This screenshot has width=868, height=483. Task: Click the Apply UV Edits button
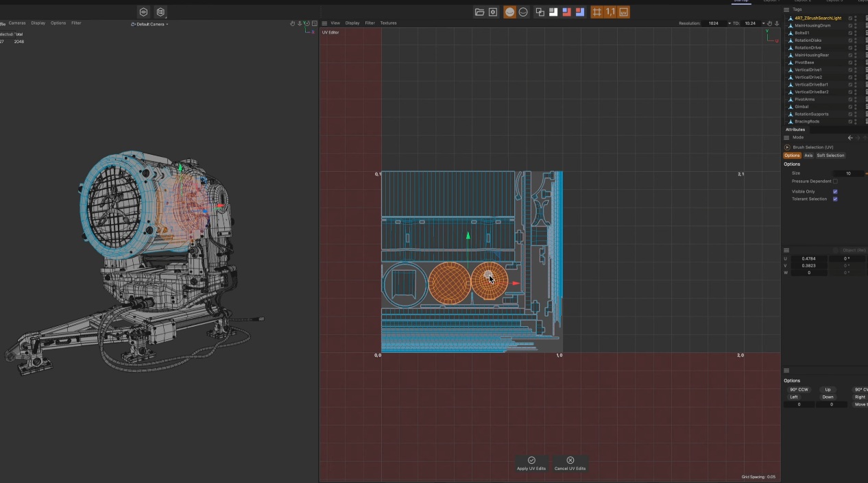pyautogui.click(x=531, y=464)
